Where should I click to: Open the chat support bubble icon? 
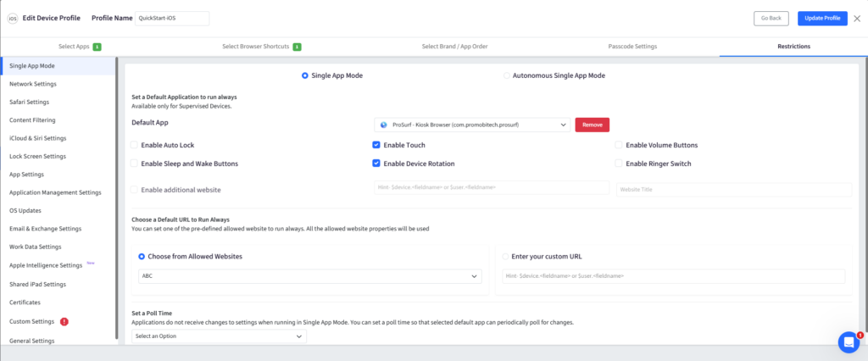tap(849, 342)
